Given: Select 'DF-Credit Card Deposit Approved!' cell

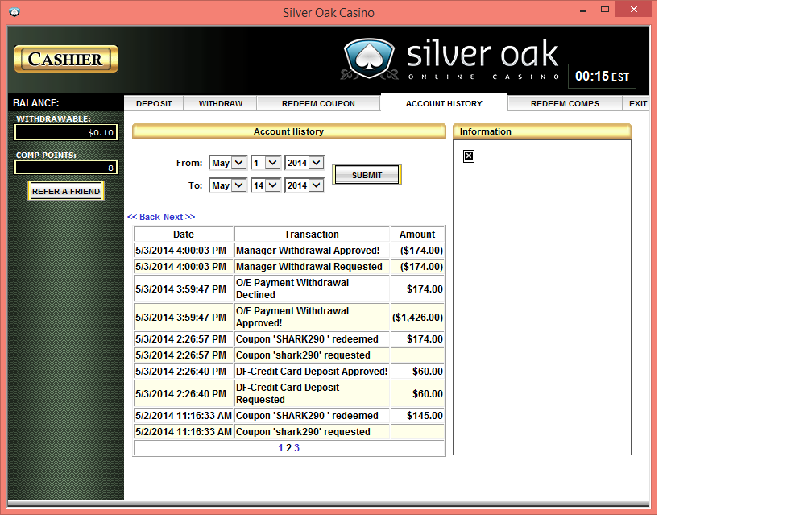Looking at the screenshot, I should 312,372.
